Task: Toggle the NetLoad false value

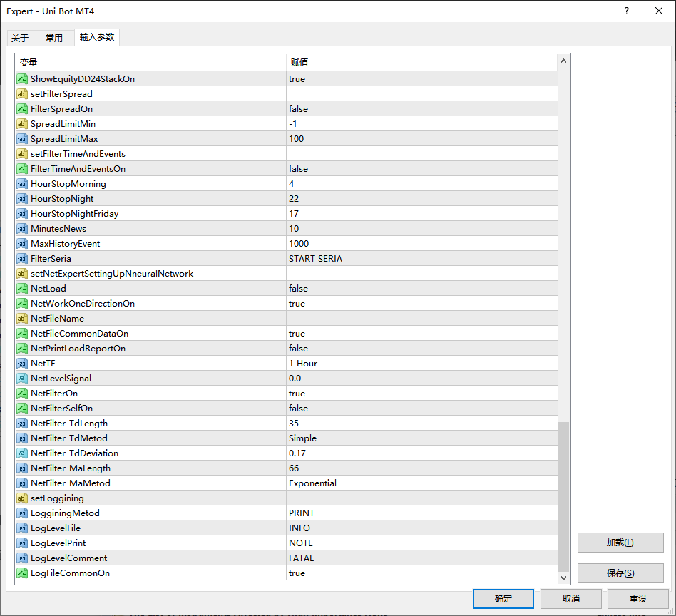Action: (x=298, y=289)
